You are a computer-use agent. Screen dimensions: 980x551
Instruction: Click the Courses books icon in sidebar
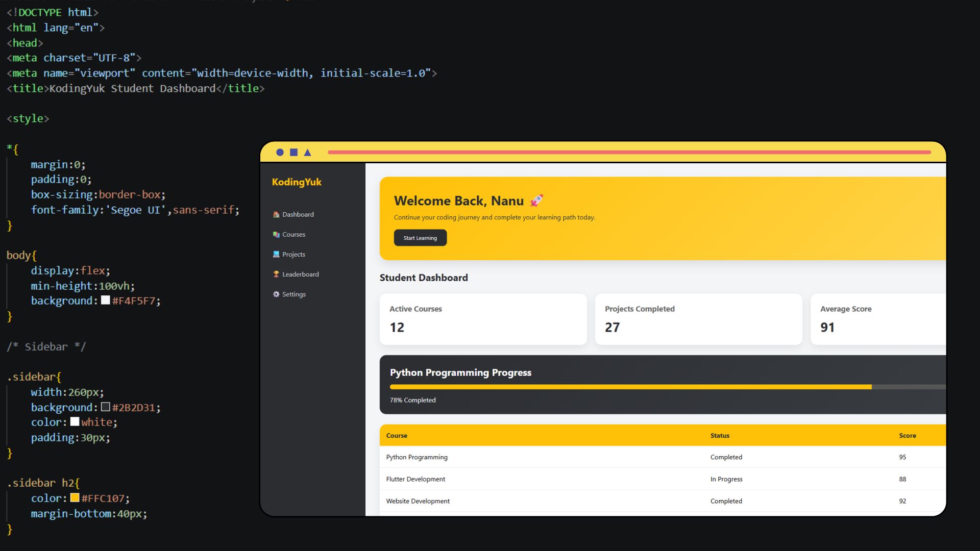pyautogui.click(x=276, y=234)
